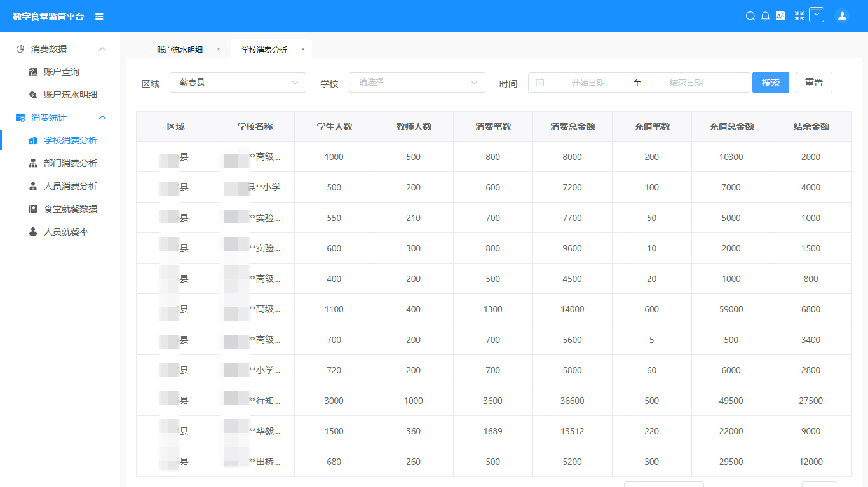Click the 搜索 button
This screenshot has width=868, height=487.
(770, 82)
